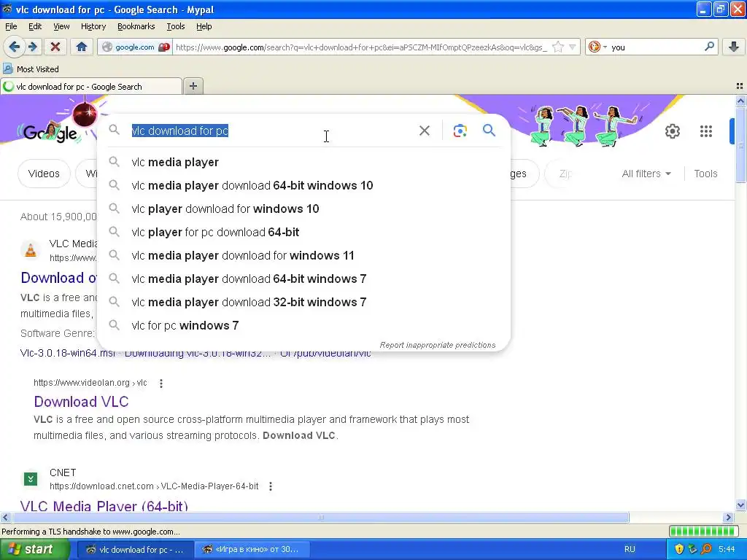The height and width of the screenshot is (560, 747).
Task: Clear the Google search box with X
Action: 424,131
